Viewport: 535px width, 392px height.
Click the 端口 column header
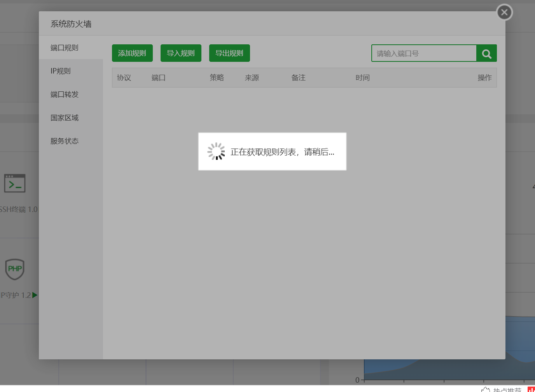(x=159, y=78)
